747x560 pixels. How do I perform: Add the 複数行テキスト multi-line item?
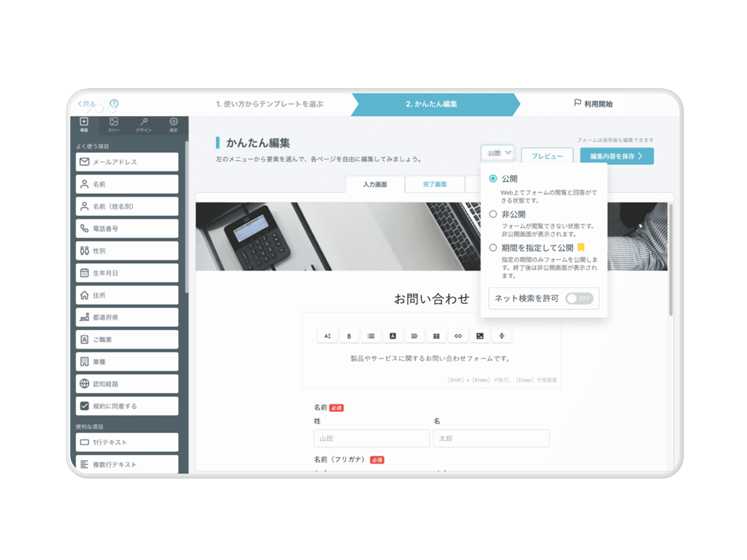(x=127, y=464)
